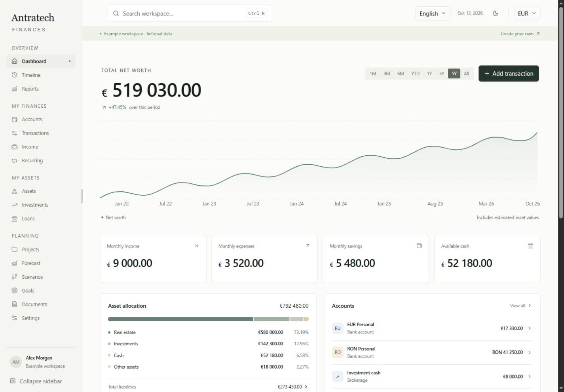Image resolution: width=564 pixels, height=392 pixels.
Task: Select the 1M time range
Action: click(373, 74)
